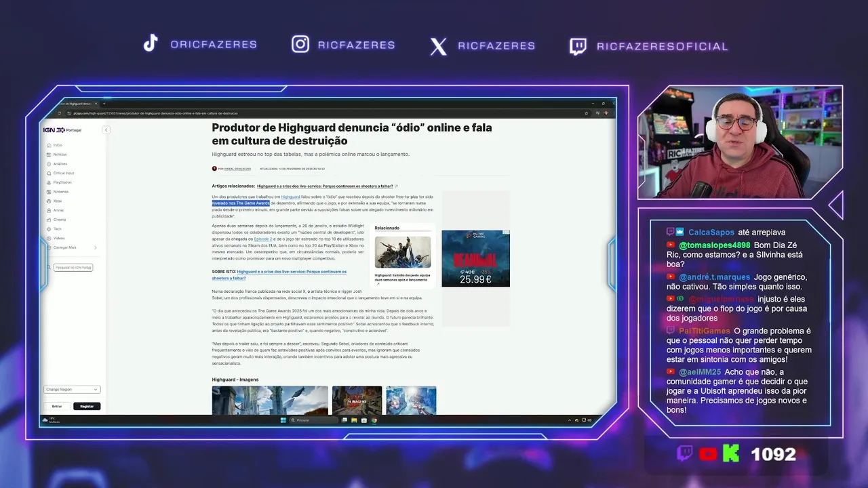Image resolution: width=868 pixels, height=488 pixels.
Task: Click chat username PaiTitiGames
Action: click(704, 331)
